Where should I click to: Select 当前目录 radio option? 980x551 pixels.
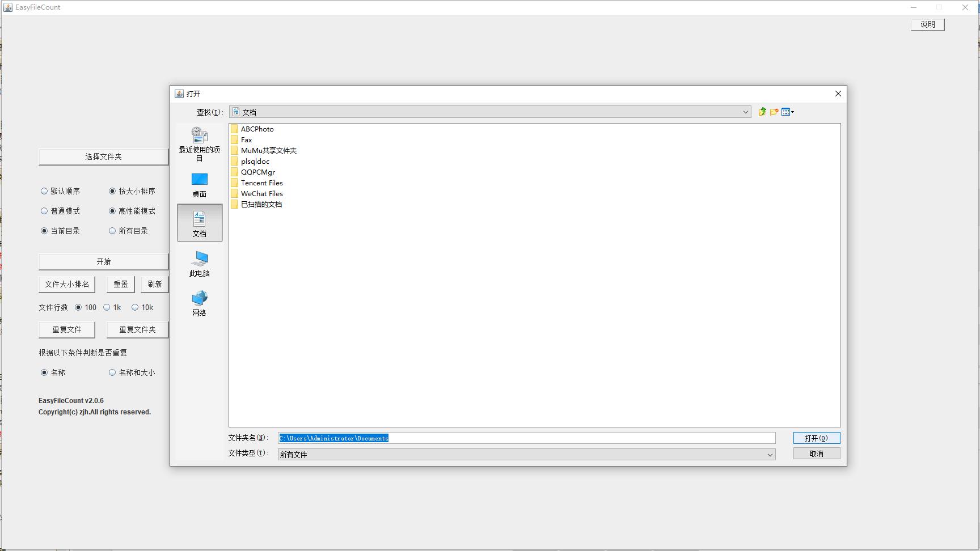click(44, 231)
